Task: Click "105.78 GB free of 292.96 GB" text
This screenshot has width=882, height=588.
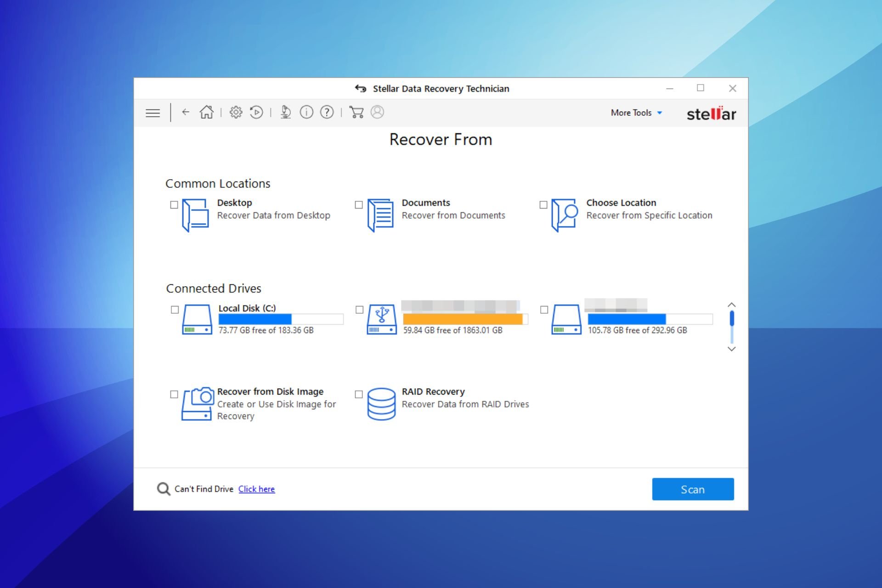Action: pyautogui.click(x=638, y=330)
